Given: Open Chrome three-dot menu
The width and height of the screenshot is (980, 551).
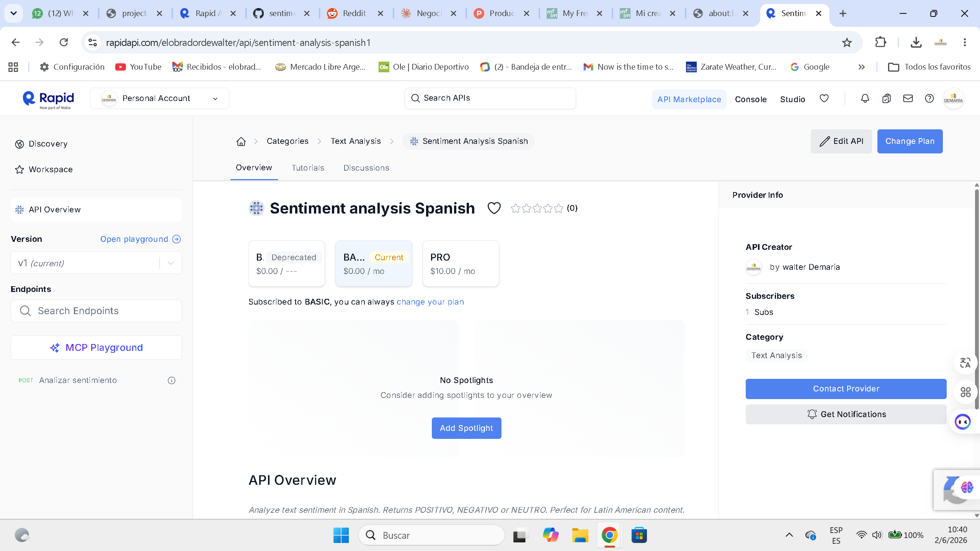Looking at the screenshot, I should pyautogui.click(x=965, y=42).
